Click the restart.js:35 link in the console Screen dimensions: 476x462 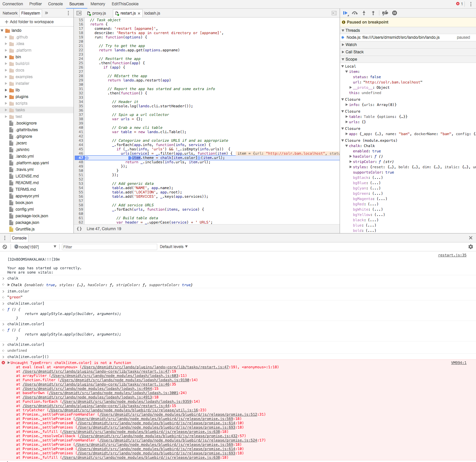(452, 255)
